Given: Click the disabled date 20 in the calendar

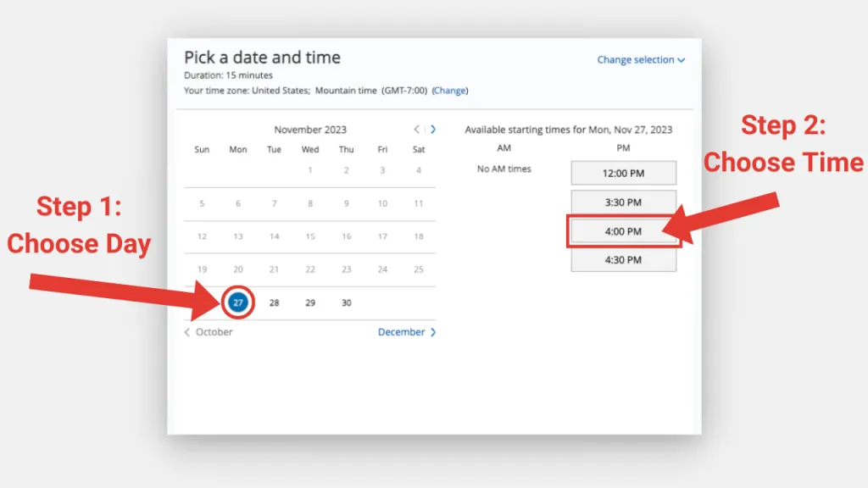Looking at the screenshot, I should point(238,269).
